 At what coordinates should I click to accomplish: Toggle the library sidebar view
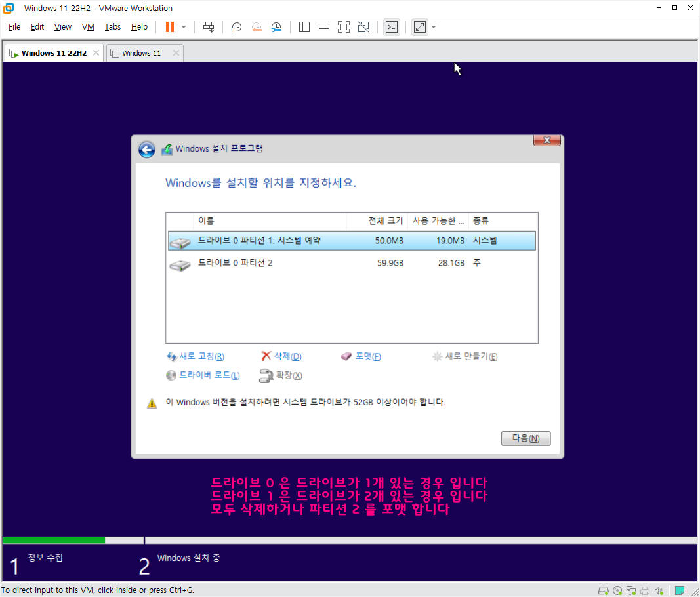click(x=304, y=27)
